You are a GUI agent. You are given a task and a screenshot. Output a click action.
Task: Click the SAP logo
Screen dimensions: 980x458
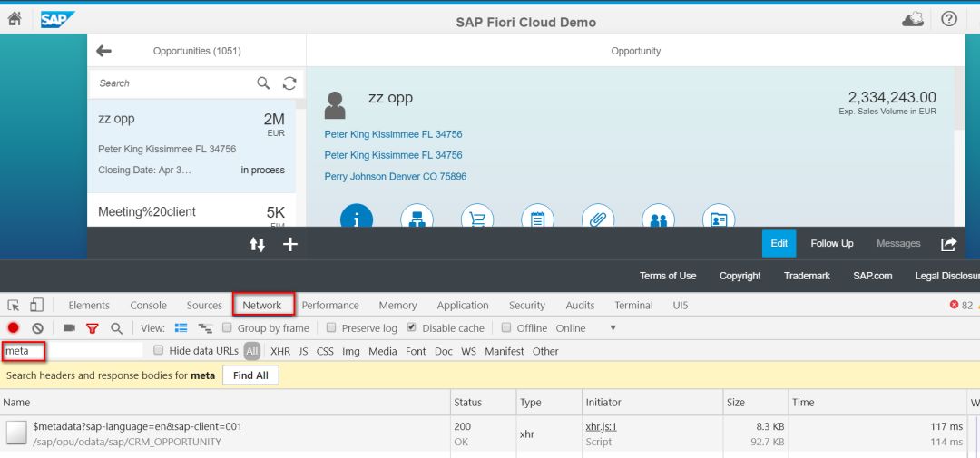tap(57, 19)
